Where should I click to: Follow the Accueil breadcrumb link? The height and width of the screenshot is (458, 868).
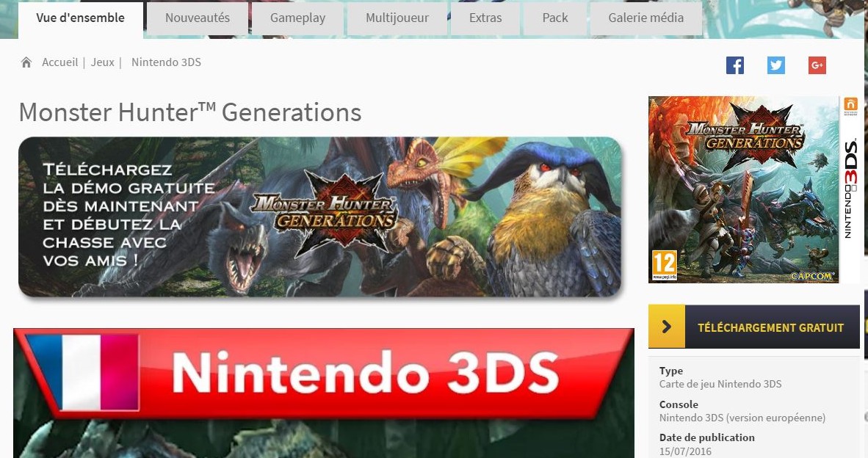[x=59, y=62]
